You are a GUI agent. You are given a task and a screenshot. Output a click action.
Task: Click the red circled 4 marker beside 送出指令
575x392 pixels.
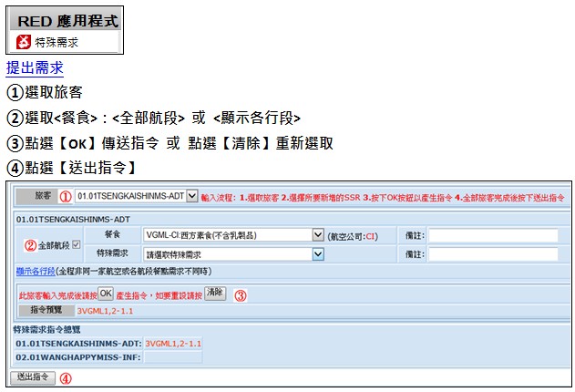(x=66, y=378)
